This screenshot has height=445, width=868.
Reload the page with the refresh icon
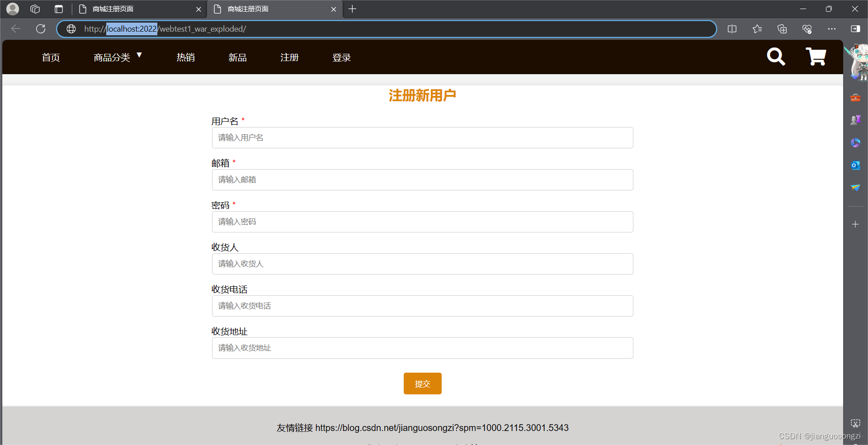click(40, 28)
